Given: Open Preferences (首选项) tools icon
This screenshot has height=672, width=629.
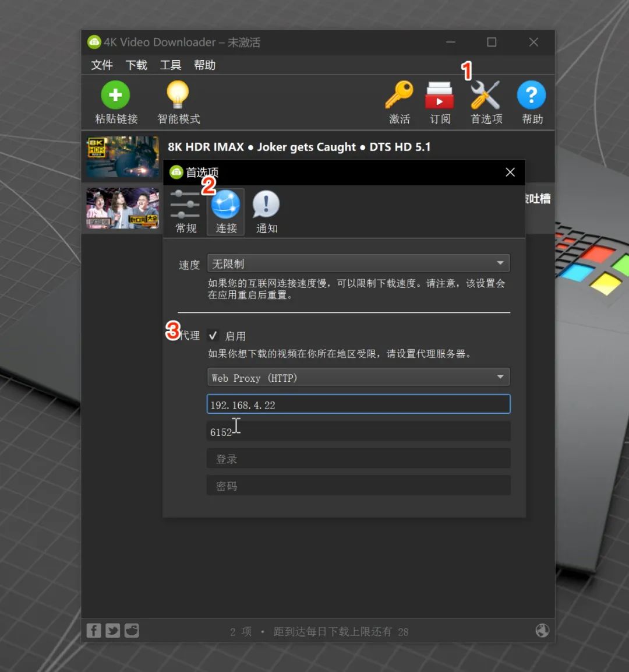Looking at the screenshot, I should [x=485, y=95].
